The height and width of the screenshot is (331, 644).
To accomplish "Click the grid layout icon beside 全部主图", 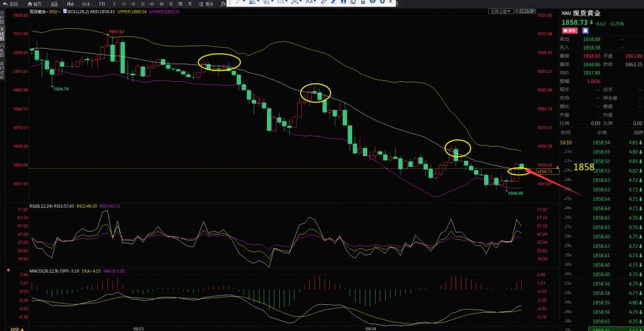I will click(x=517, y=11).
